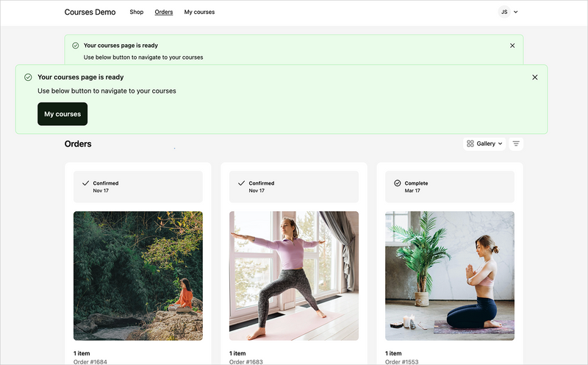Click the checkmark icon on Order #1684's Confirmed status

point(85,183)
